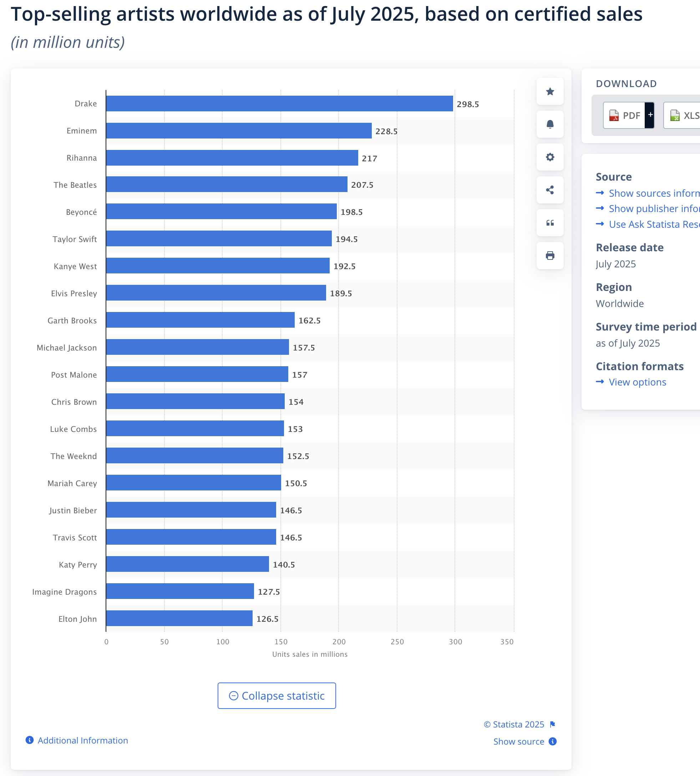700x776 pixels.
Task: Click the plus icon beside PDF
Action: (x=650, y=115)
